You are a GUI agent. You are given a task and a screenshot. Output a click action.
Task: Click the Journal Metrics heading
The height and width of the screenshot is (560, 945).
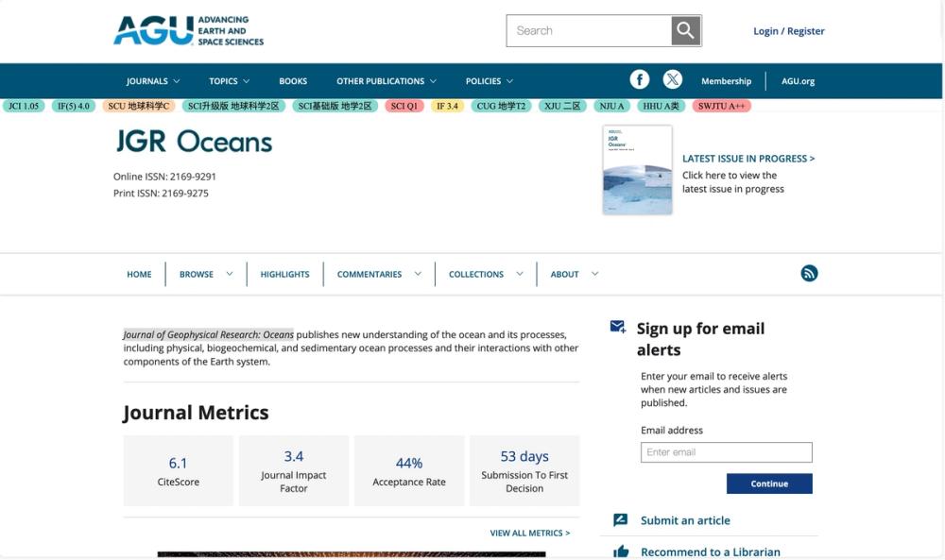196,413
